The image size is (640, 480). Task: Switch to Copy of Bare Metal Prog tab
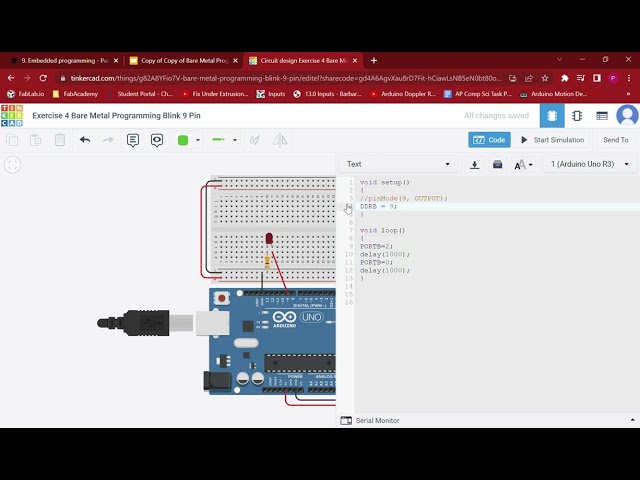180,61
